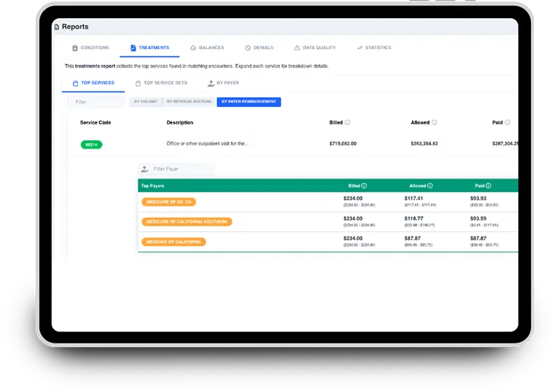The height and width of the screenshot is (392, 556).
Task: Click the By Payer hand icon
Action: pos(211,83)
